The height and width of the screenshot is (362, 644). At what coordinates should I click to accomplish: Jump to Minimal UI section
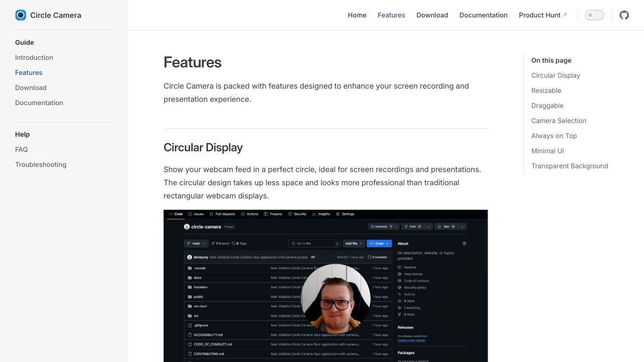coord(547,151)
